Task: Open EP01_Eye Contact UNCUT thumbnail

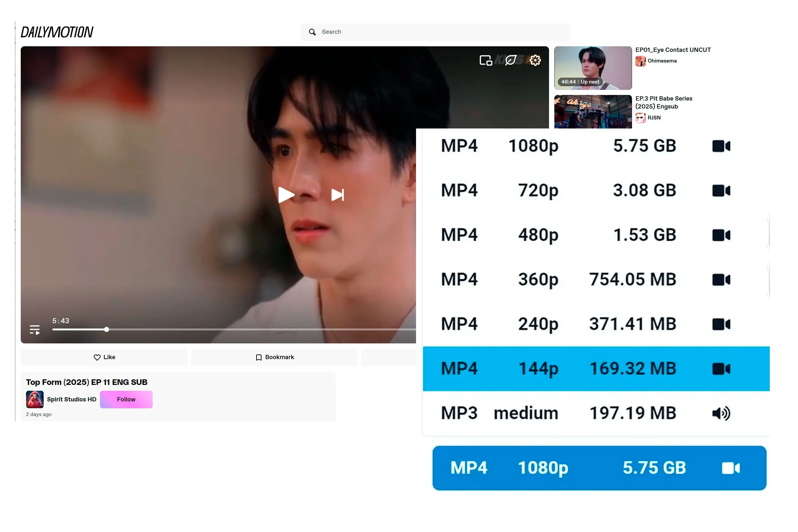Action: [593, 68]
